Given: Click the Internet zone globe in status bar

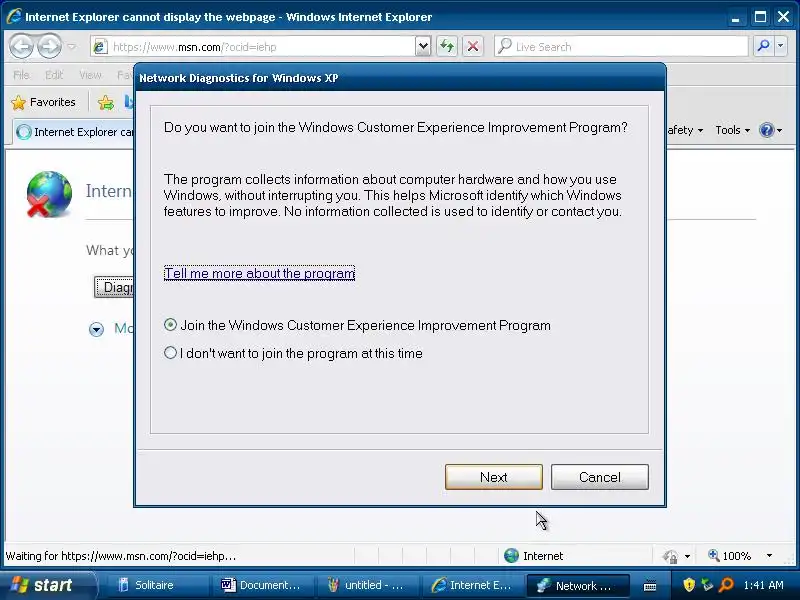Looking at the screenshot, I should click(511, 556).
